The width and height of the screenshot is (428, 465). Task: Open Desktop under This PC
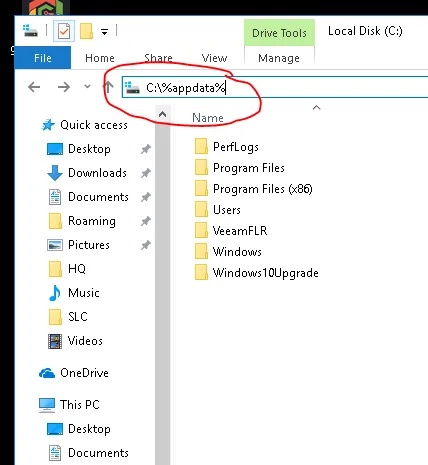pyautogui.click(x=89, y=429)
